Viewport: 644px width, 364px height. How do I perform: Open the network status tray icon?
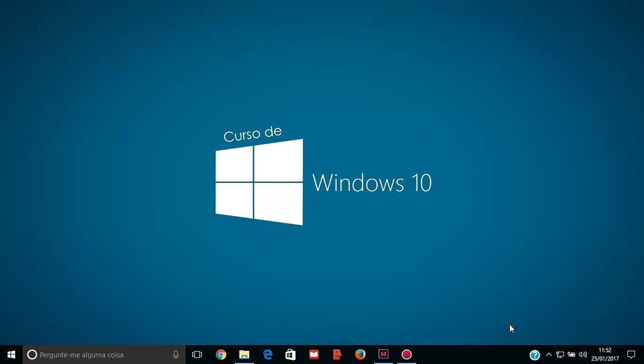coord(560,355)
